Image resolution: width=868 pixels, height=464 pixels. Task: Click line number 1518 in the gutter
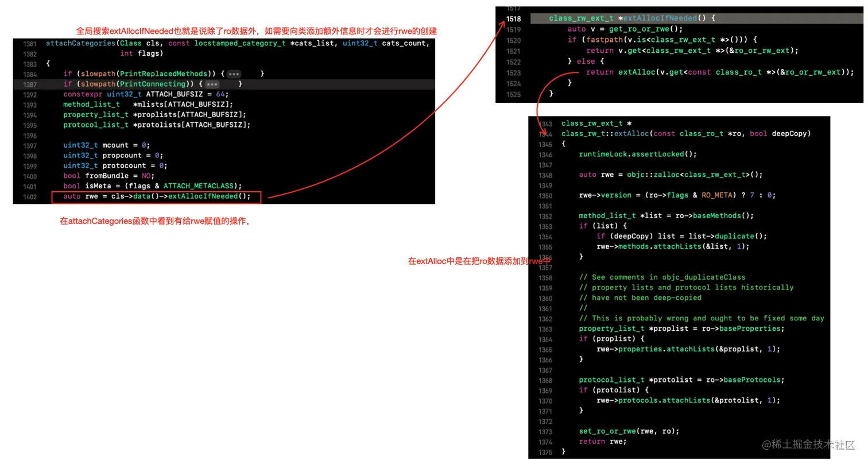point(513,18)
